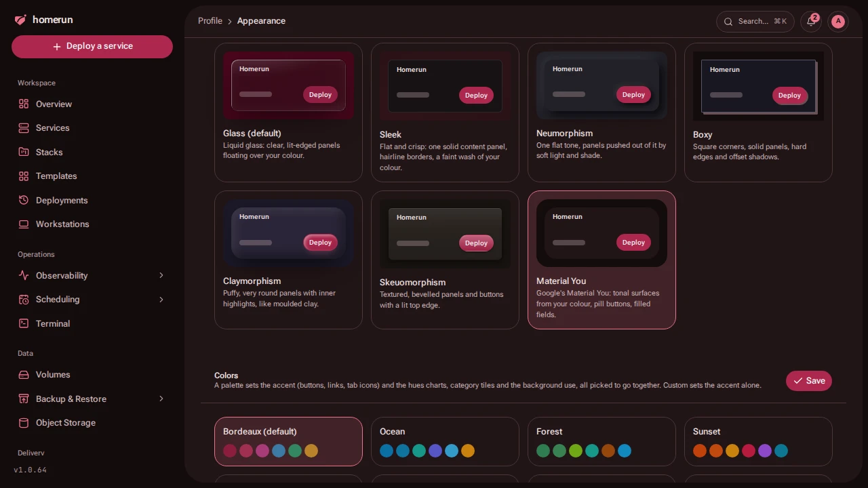Open the Terminal icon in the sidebar
868x488 pixels.
point(24,323)
